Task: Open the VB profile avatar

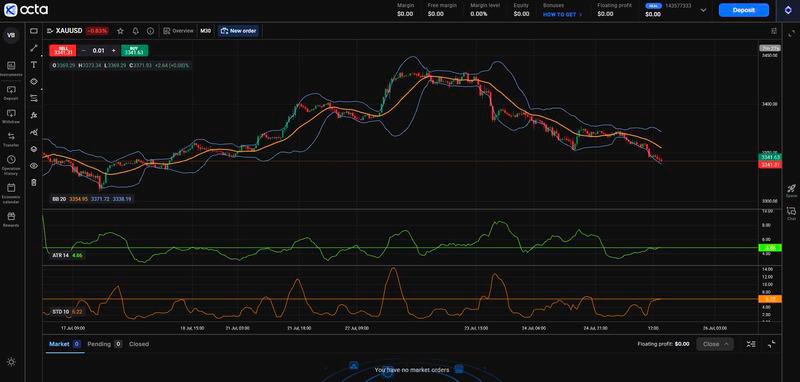Action: 11,35
